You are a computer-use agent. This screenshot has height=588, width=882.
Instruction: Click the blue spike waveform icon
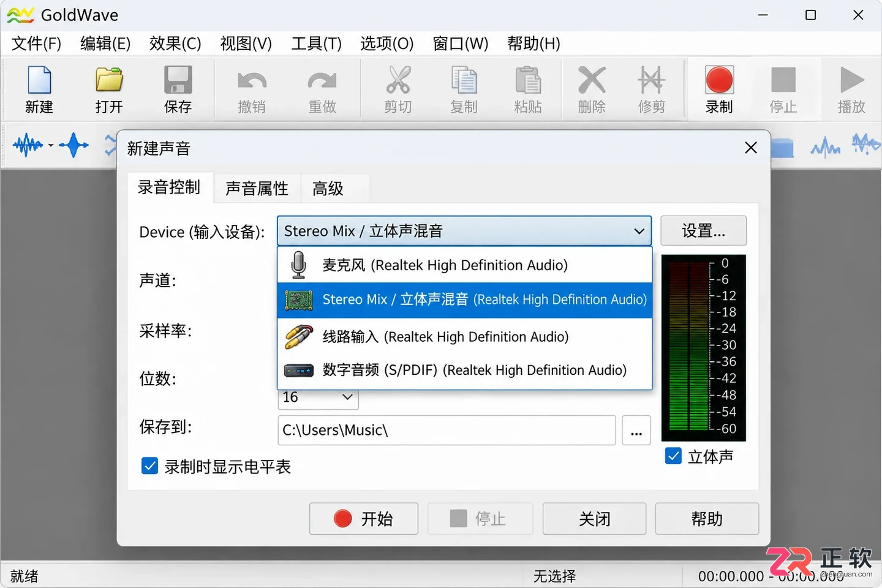(x=73, y=145)
